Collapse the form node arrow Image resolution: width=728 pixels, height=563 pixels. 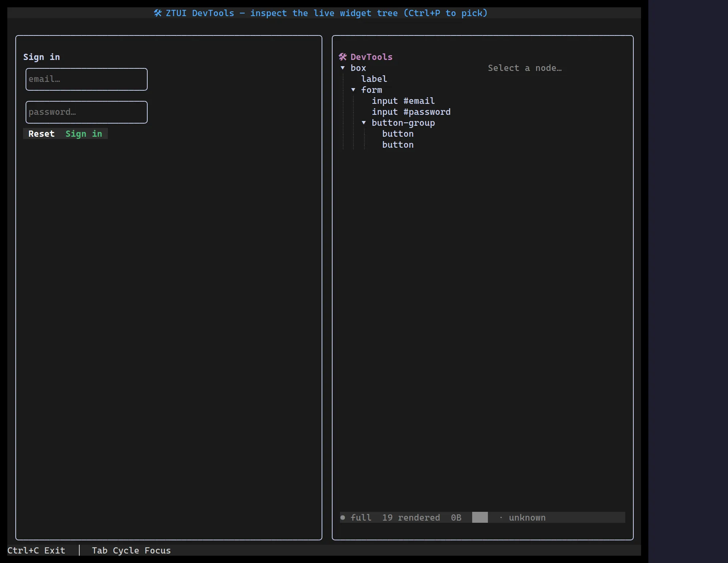353,90
